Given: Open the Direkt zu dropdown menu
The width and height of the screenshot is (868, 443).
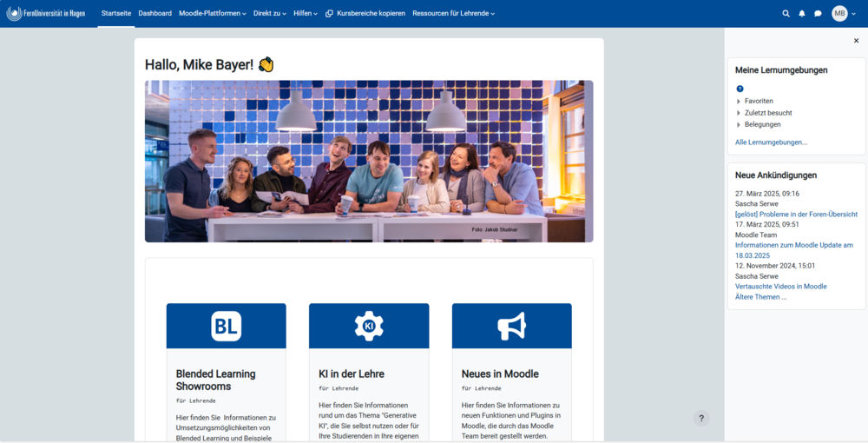Looking at the screenshot, I should [x=270, y=13].
